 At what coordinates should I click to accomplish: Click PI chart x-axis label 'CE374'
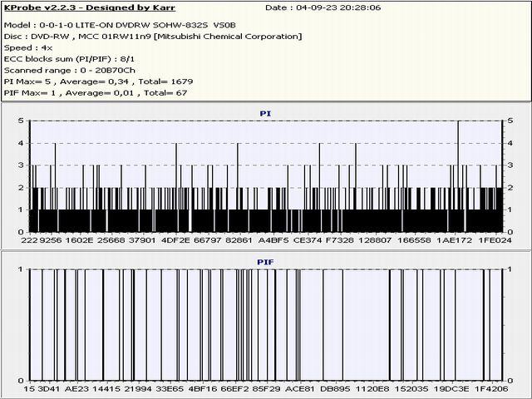pos(308,240)
